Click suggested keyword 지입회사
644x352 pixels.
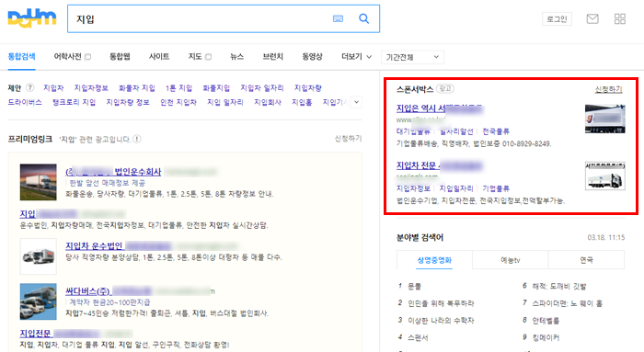[x=268, y=102]
